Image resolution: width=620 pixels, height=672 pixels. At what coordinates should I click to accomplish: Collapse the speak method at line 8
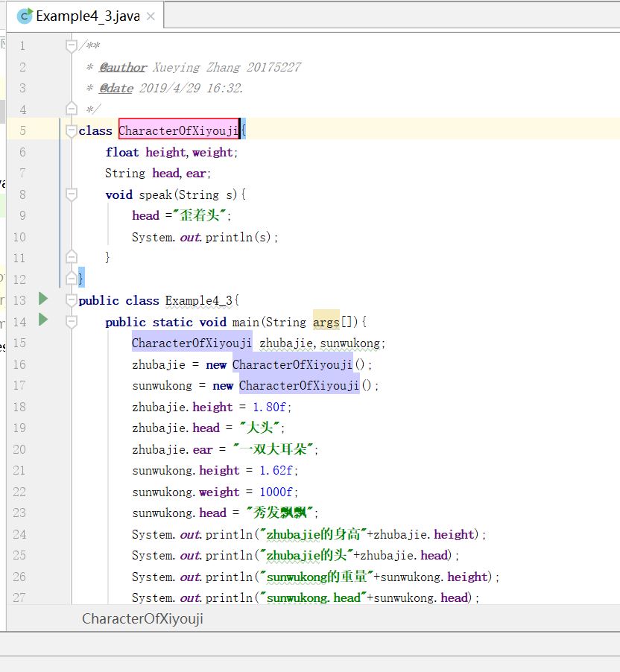72,194
